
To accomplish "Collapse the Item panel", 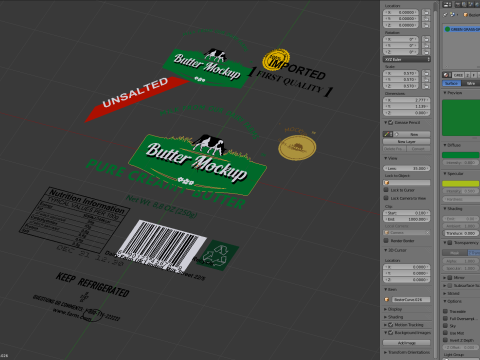I will click(x=386, y=289).
